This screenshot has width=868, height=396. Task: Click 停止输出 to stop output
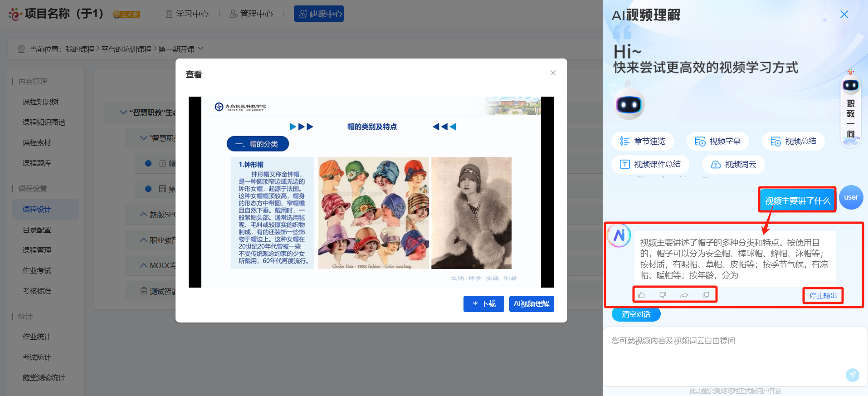[823, 296]
